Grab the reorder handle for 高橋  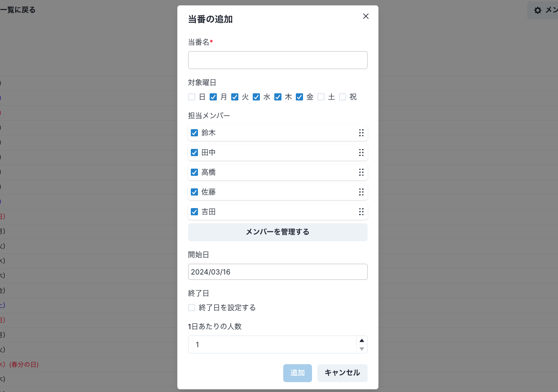(x=361, y=172)
